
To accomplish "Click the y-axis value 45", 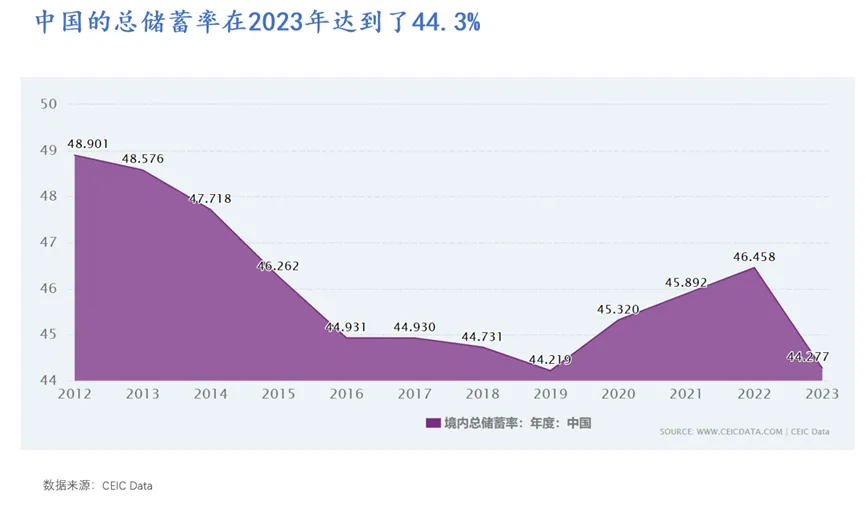I will [x=49, y=334].
